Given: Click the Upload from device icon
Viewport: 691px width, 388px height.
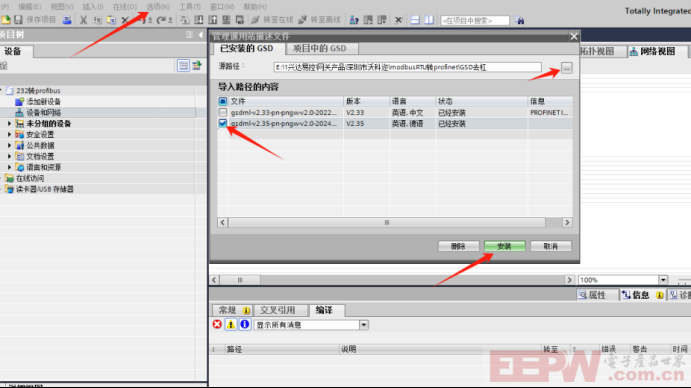Looking at the screenshot, I should pyautogui.click(x=213, y=20).
